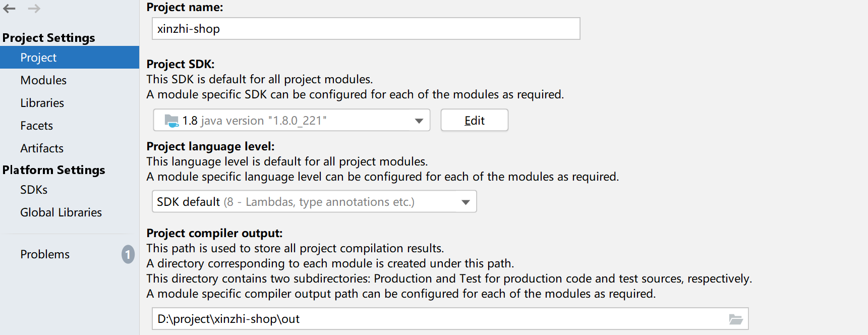Open the folder browse icon for compiler output

(x=736, y=319)
